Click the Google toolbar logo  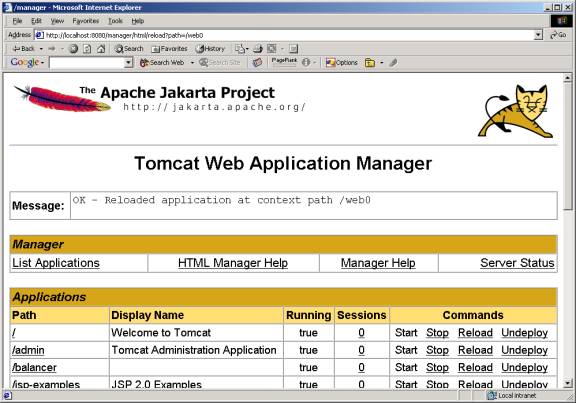(24, 62)
